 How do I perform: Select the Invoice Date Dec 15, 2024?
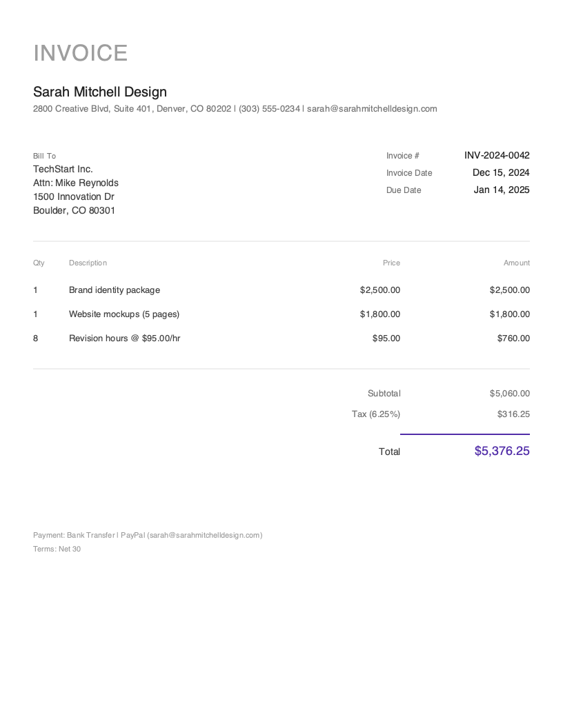pyautogui.click(x=501, y=172)
